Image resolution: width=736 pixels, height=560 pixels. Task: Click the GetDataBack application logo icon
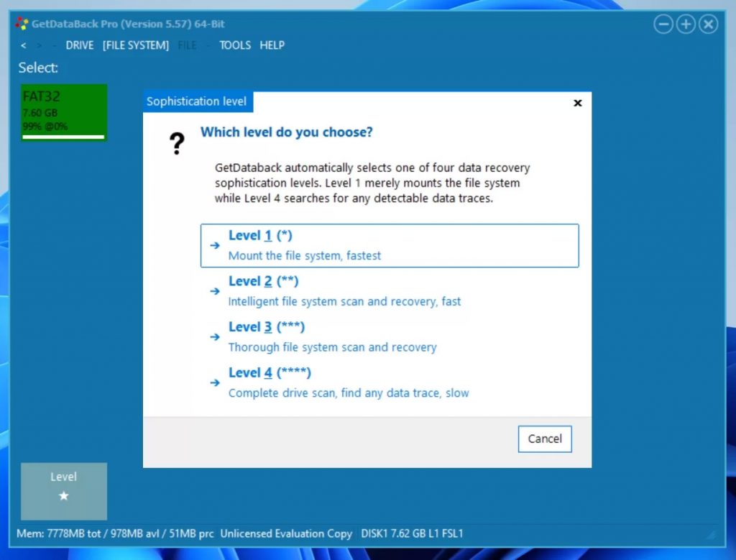point(21,22)
